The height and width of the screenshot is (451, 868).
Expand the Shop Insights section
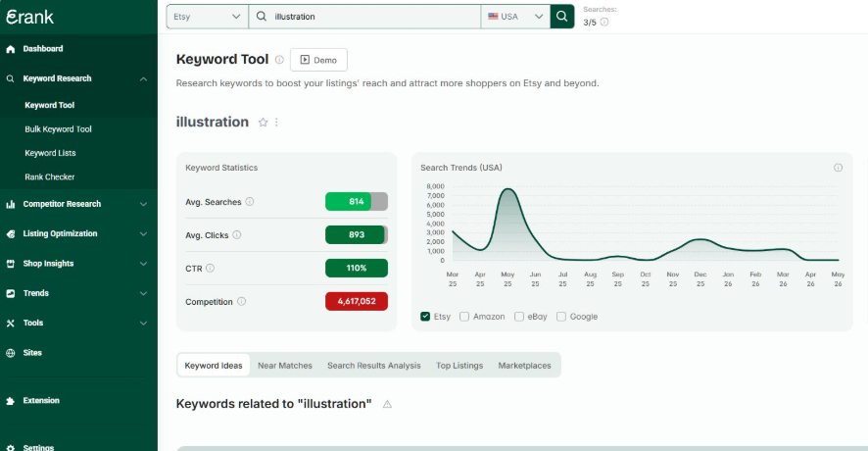pyautogui.click(x=143, y=264)
